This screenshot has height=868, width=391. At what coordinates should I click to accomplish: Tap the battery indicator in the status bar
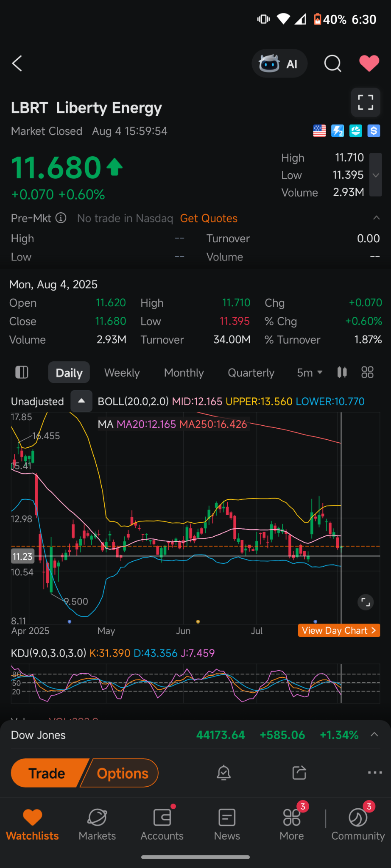pos(317,19)
